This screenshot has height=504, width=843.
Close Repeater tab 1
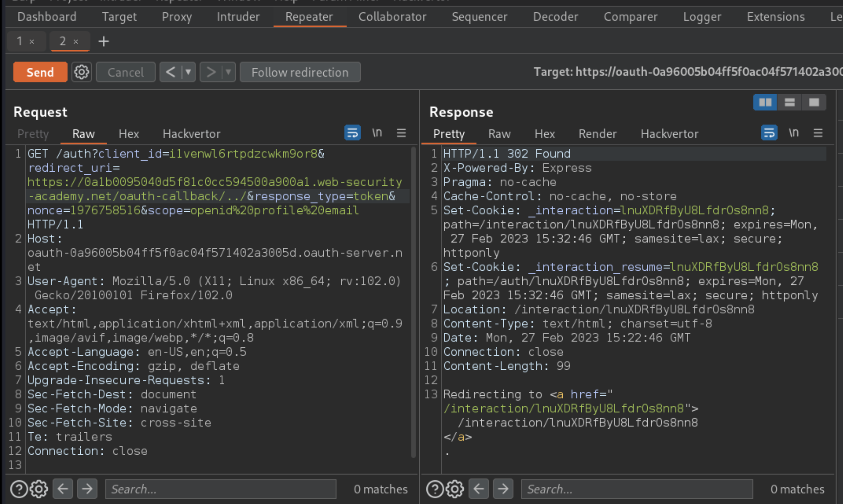(32, 42)
